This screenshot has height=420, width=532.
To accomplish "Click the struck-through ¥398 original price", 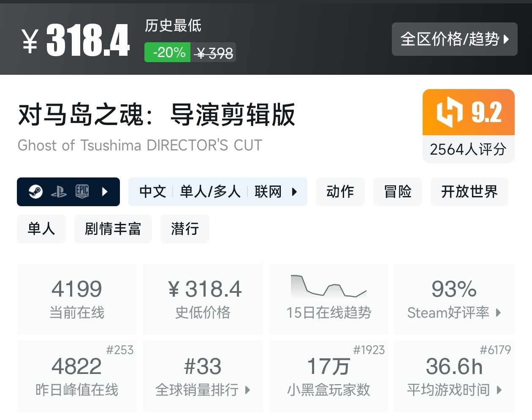I will point(214,53).
